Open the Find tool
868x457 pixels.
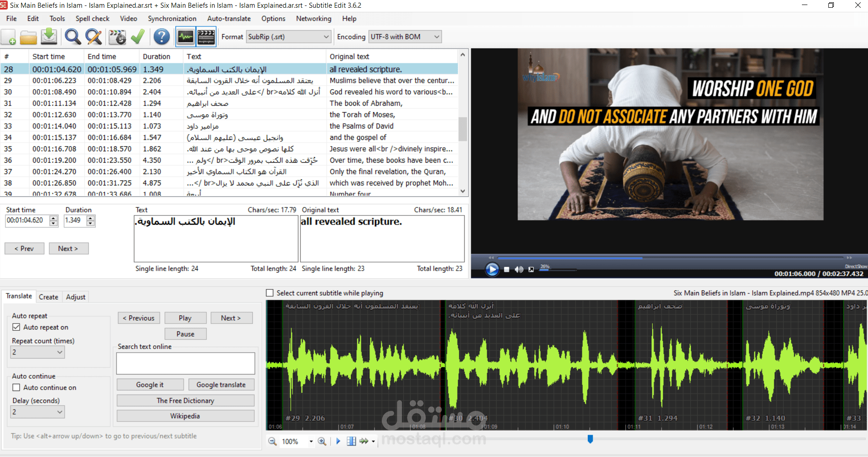pyautogui.click(x=72, y=36)
